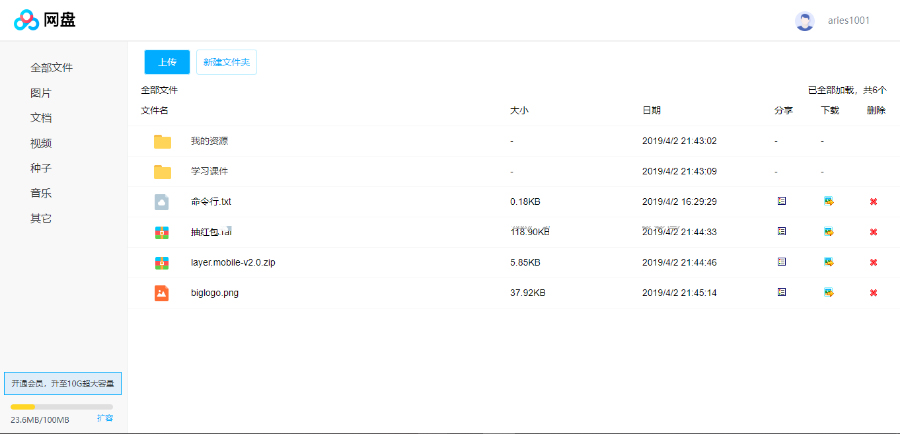Screen dimensions: 900x434
Task: Click the 已全部加载 共6个 status text
Action: point(847,90)
